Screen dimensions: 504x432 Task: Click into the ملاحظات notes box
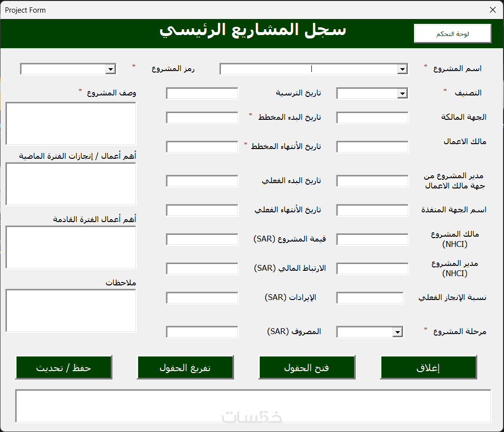71,310
